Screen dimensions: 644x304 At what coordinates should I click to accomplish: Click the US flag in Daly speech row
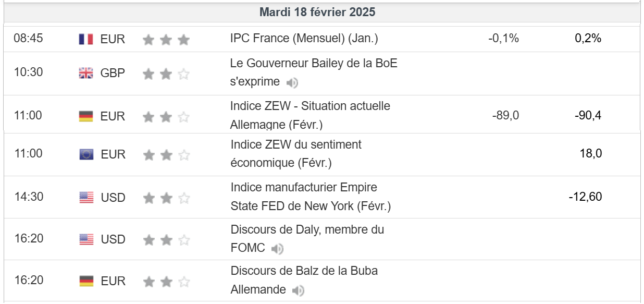tap(86, 239)
